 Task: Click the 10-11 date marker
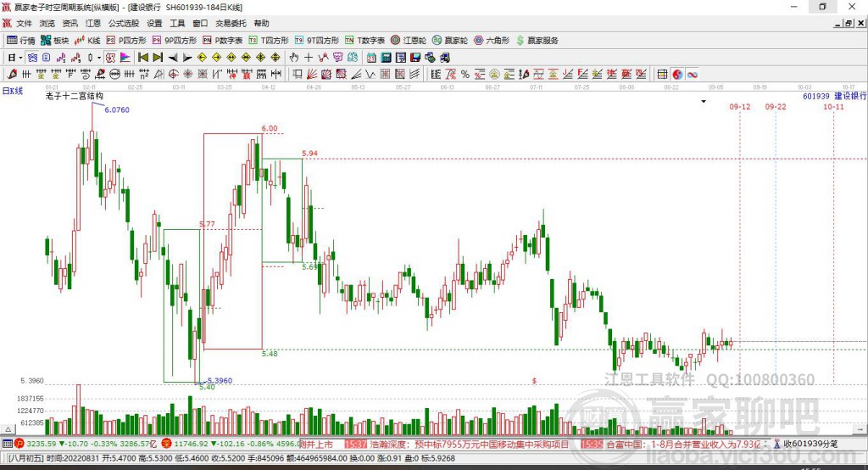(x=834, y=106)
